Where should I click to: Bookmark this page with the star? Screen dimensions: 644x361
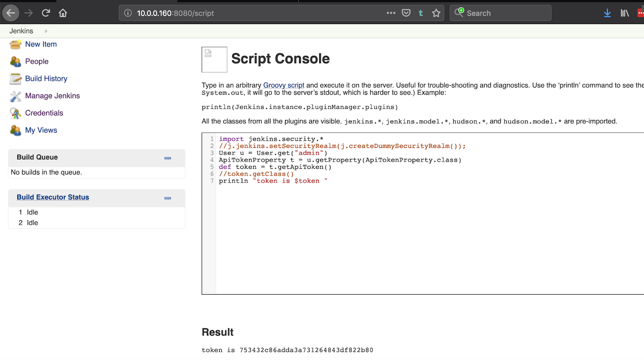coord(436,13)
